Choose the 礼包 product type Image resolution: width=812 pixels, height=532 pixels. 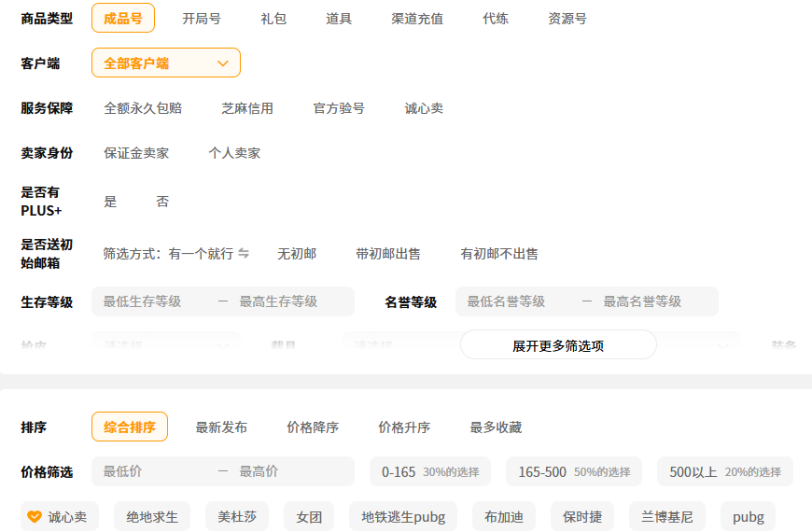[x=273, y=19]
